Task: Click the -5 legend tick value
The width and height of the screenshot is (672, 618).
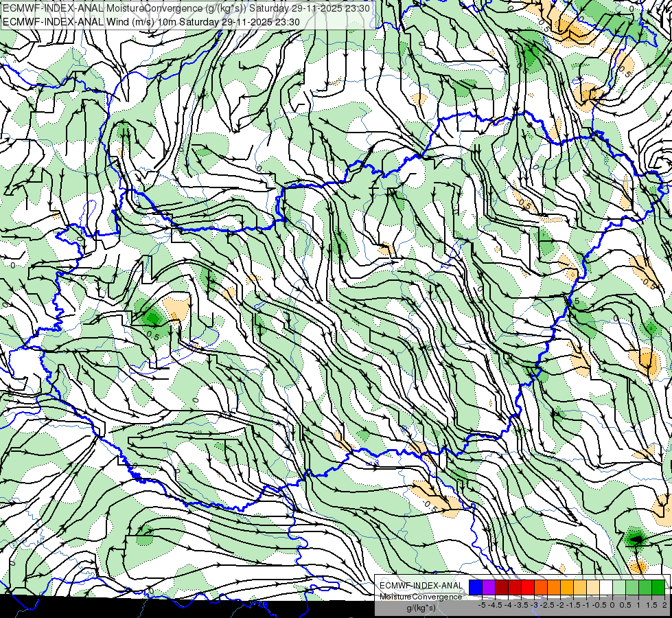Action: tap(482, 605)
